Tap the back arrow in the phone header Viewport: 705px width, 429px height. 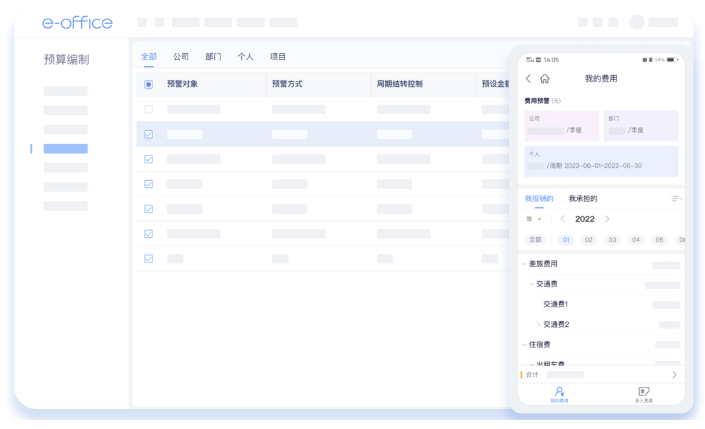click(x=529, y=79)
